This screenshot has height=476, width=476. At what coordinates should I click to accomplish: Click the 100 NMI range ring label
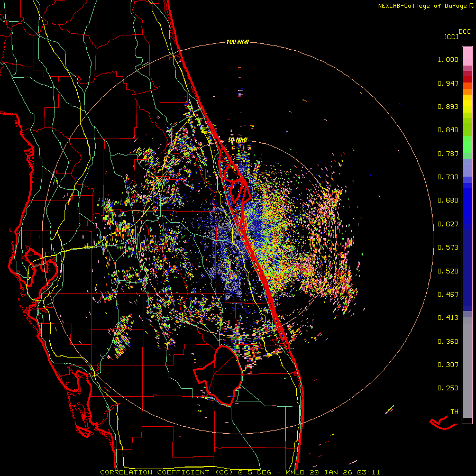237,42
